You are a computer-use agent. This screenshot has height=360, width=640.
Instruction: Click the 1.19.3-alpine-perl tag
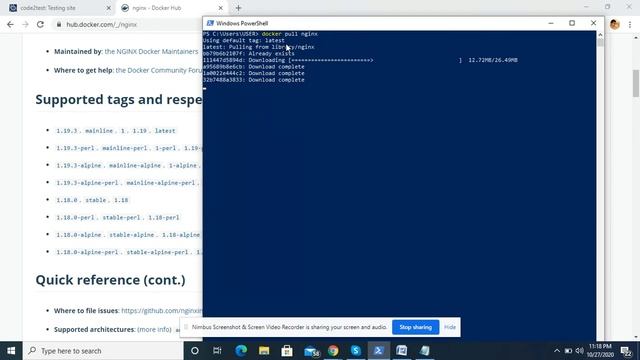(x=87, y=182)
